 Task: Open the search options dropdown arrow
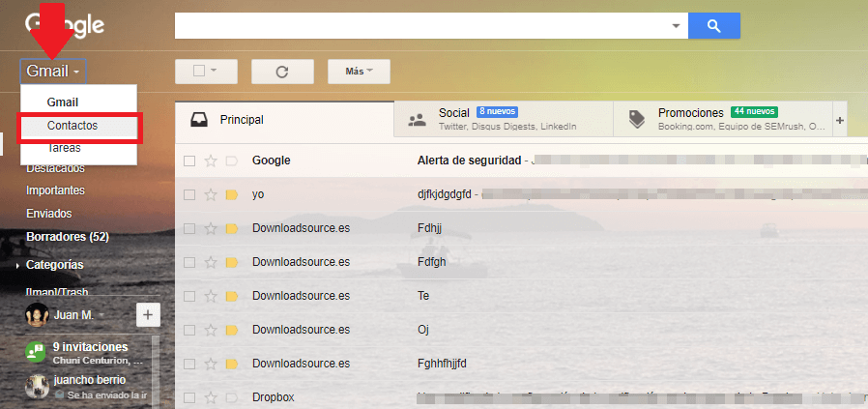(x=676, y=26)
